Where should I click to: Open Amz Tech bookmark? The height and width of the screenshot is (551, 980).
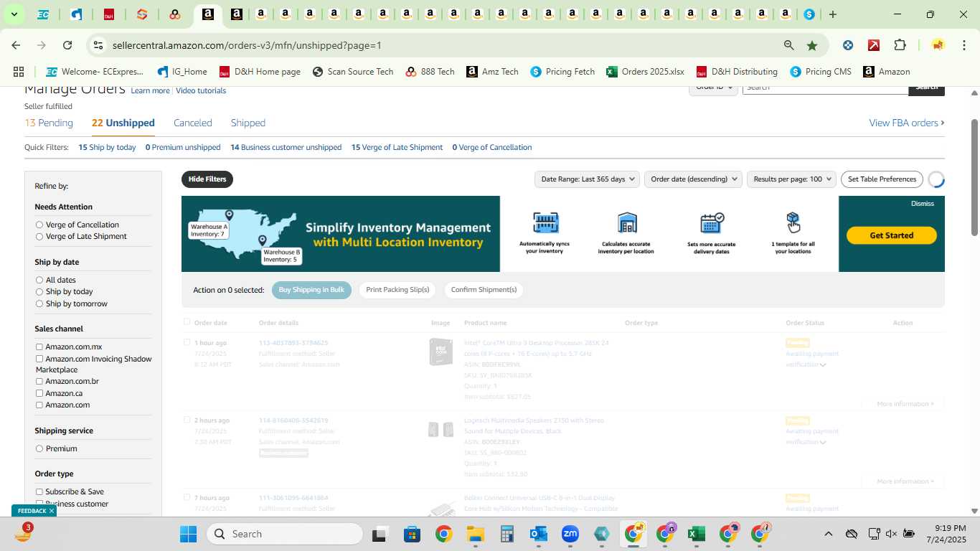point(492,72)
